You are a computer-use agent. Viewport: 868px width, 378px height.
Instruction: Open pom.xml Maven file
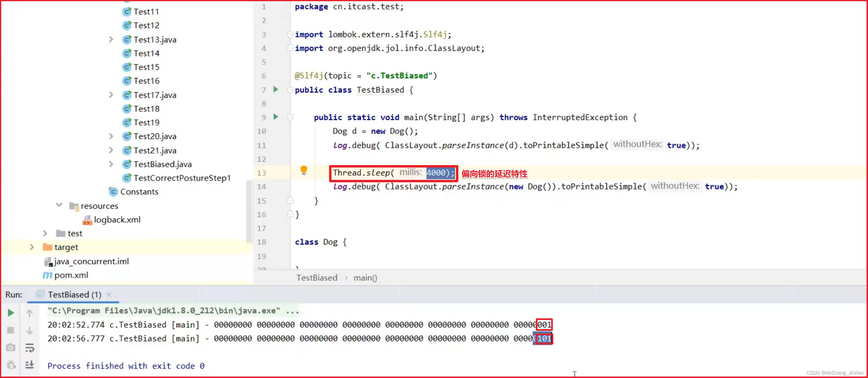[65, 275]
